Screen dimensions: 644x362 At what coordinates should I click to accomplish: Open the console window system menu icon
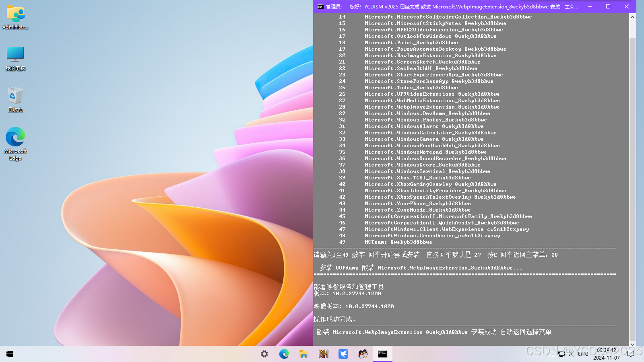(321, 7)
